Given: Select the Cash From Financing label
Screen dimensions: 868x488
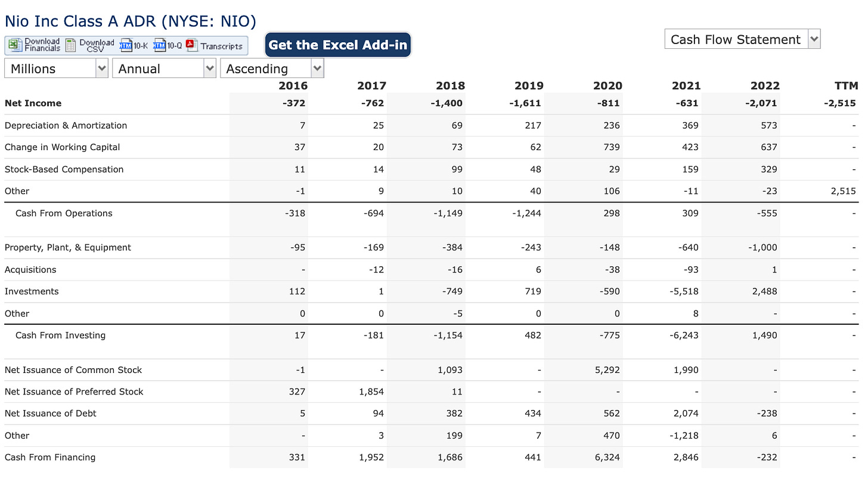Looking at the screenshot, I should click(x=49, y=458).
